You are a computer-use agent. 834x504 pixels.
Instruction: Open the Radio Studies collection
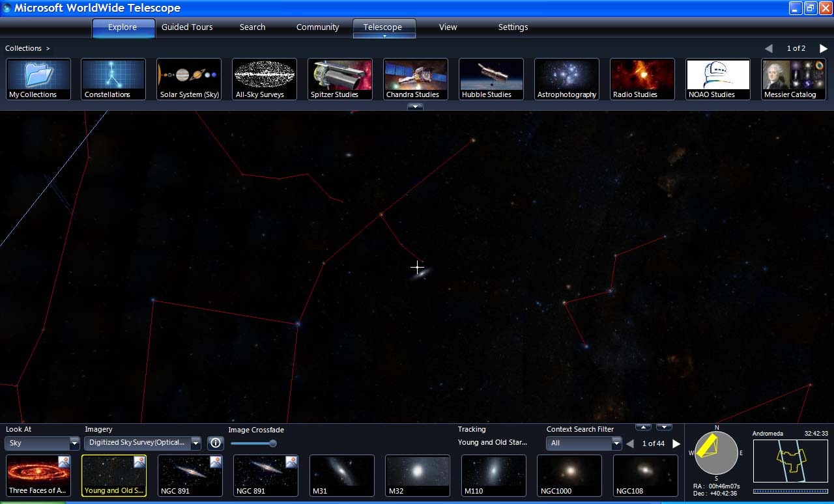[x=642, y=79]
